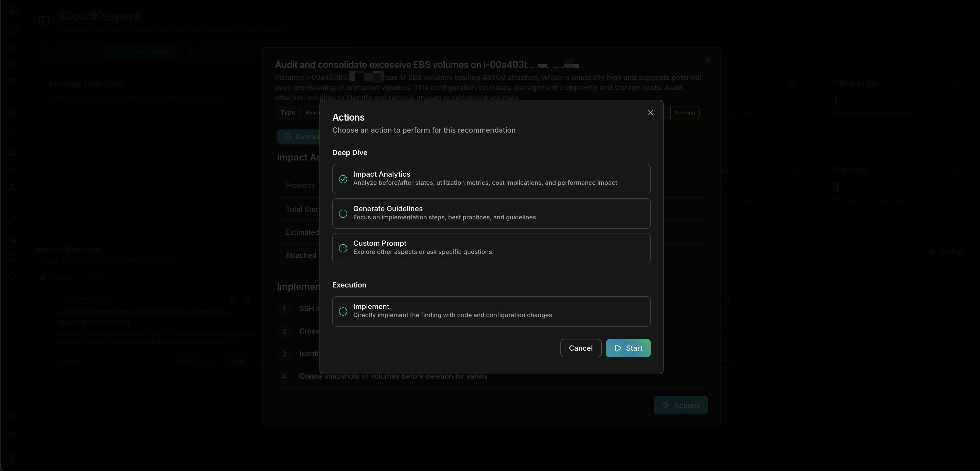Select the Implement execution option
Image resolution: width=980 pixels, height=471 pixels.
(491, 311)
